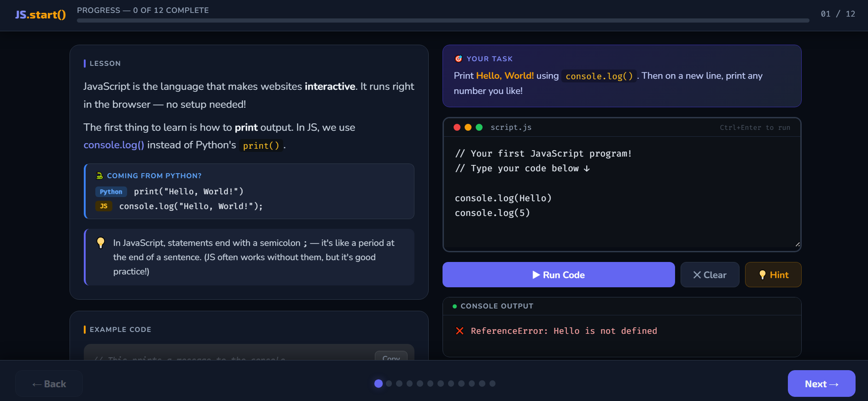
Task: Copy the example code snippet
Action: [x=391, y=357]
